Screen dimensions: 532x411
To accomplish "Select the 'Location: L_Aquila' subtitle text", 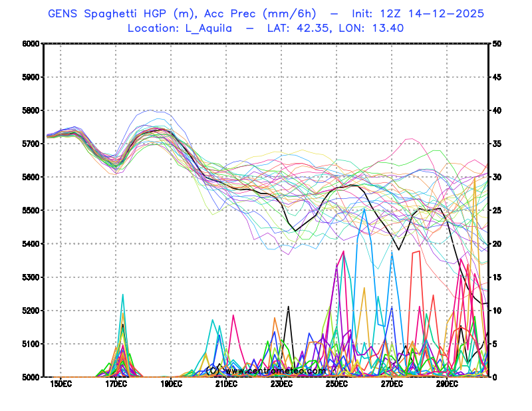I will pyautogui.click(x=184, y=28).
